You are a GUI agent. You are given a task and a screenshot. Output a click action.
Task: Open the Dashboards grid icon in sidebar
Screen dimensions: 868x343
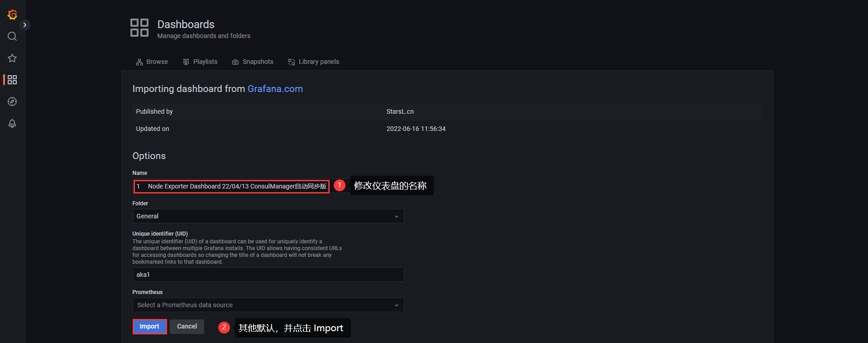click(12, 80)
